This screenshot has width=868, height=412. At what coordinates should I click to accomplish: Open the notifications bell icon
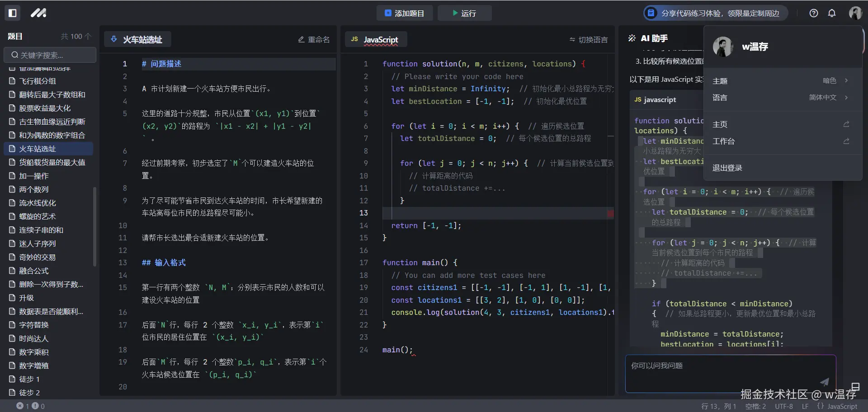832,13
